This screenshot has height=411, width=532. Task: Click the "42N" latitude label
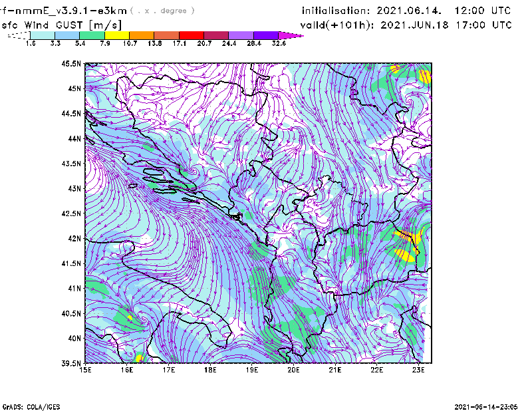point(74,239)
